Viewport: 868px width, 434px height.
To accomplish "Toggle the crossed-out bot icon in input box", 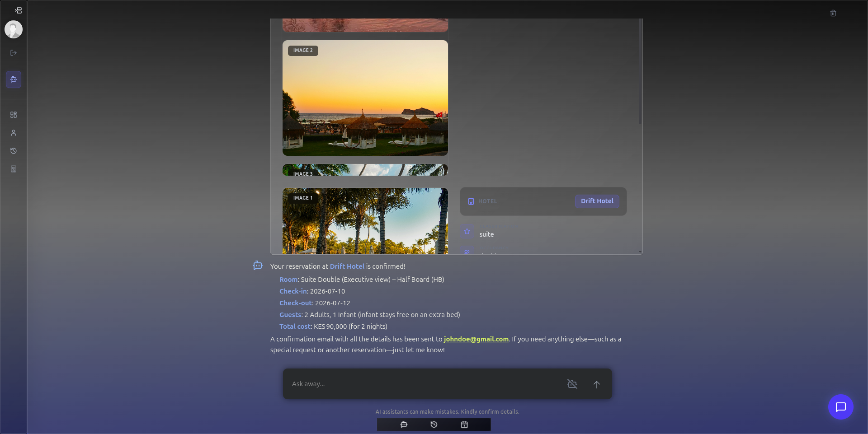I will 572,384.
